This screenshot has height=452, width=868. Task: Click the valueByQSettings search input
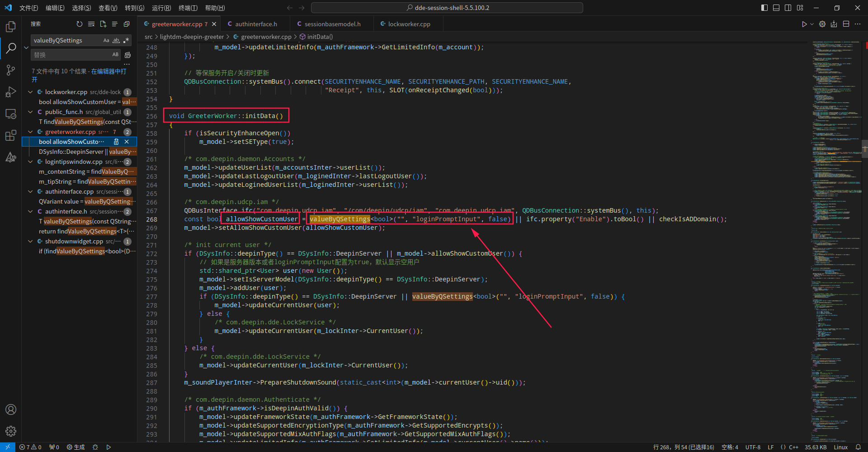pos(67,40)
